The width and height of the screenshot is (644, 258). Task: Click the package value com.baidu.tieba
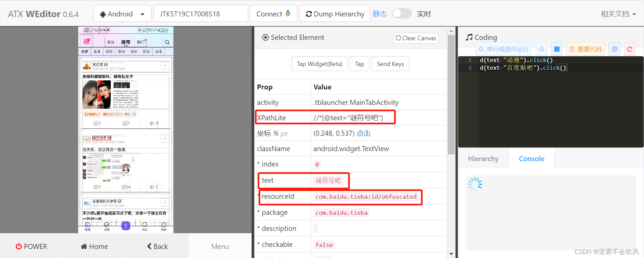click(x=341, y=213)
